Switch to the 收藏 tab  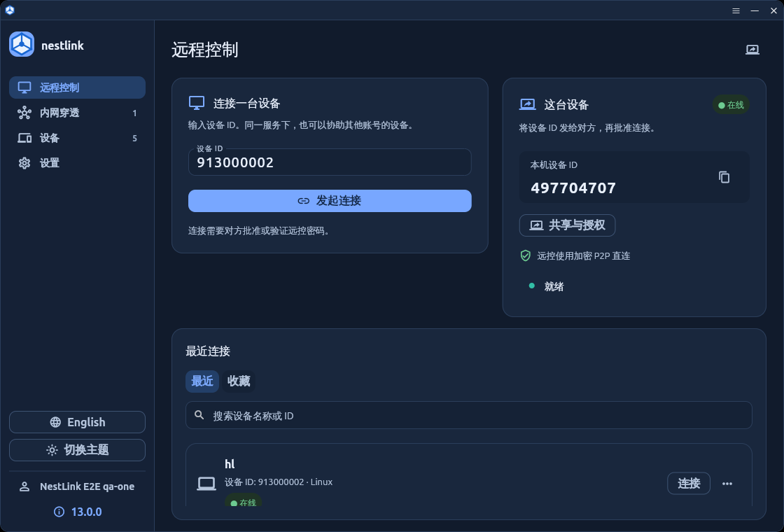coord(239,381)
